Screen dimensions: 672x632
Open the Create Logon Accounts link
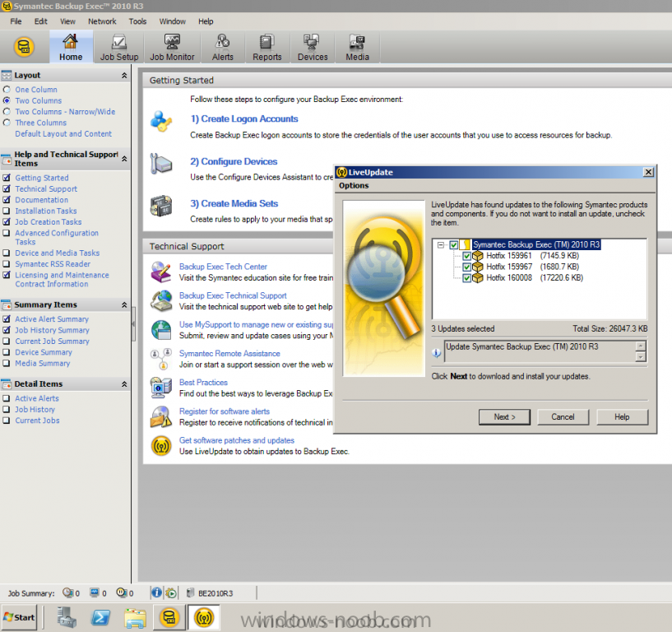[244, 118]
